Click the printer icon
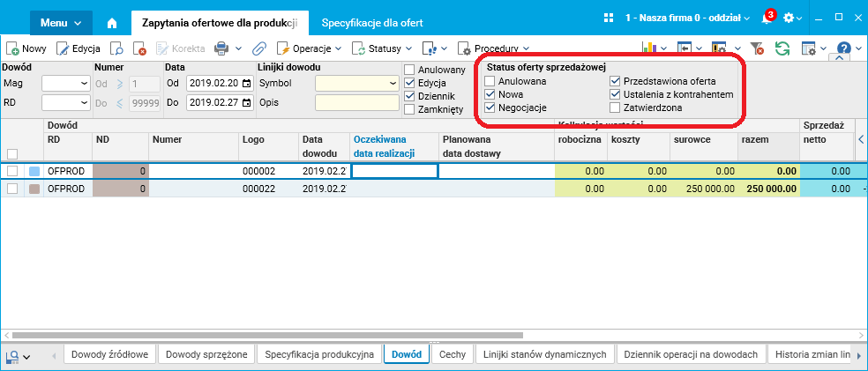 [221, 48]
